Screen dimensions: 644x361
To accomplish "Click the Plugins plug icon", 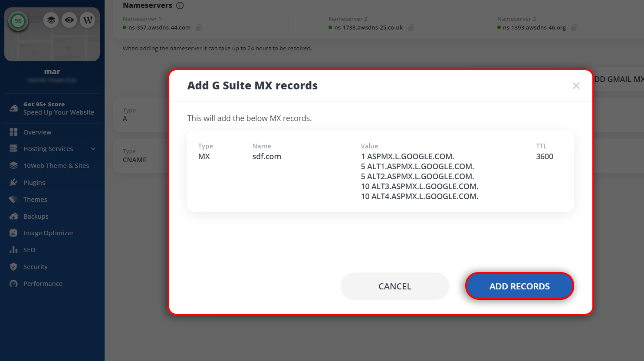I will click(x=13, y=183).
